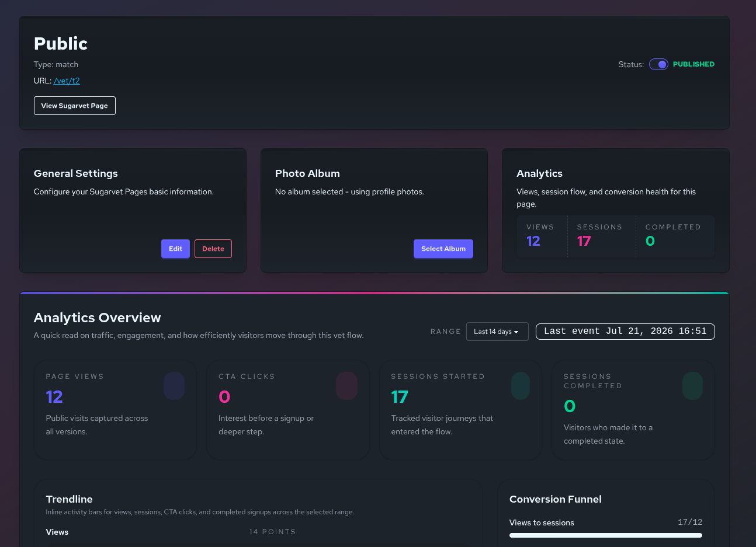Click the green PUBLISHED status label
Image resolution: width=756 pixels, height=547 pixels.
click(x=693, y=64)
